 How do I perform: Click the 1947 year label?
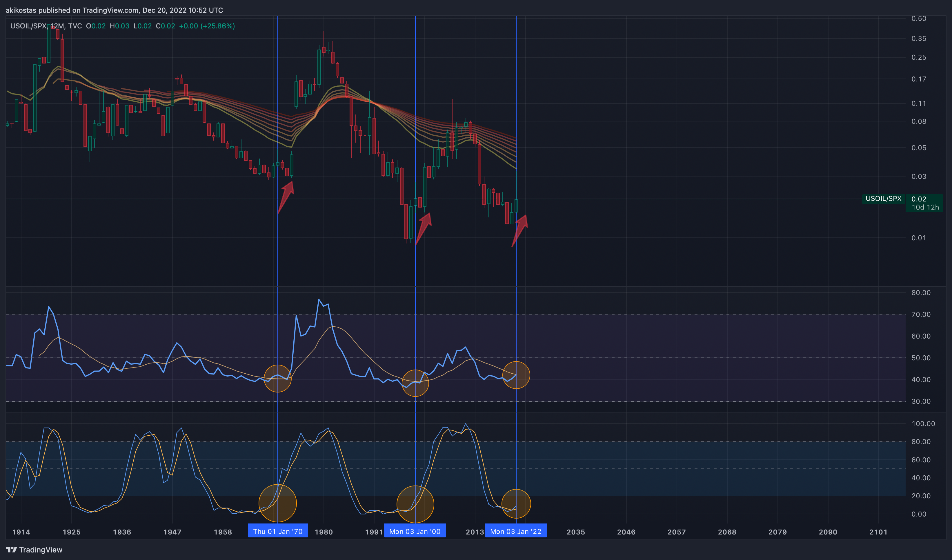click(x=172, y=532)
